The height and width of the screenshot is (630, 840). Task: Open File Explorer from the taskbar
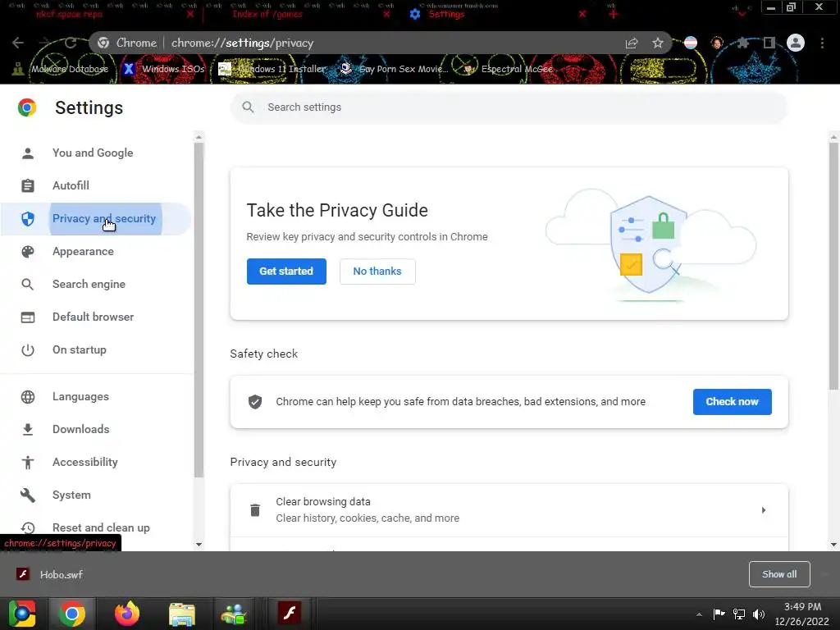(x=182, y=614)
